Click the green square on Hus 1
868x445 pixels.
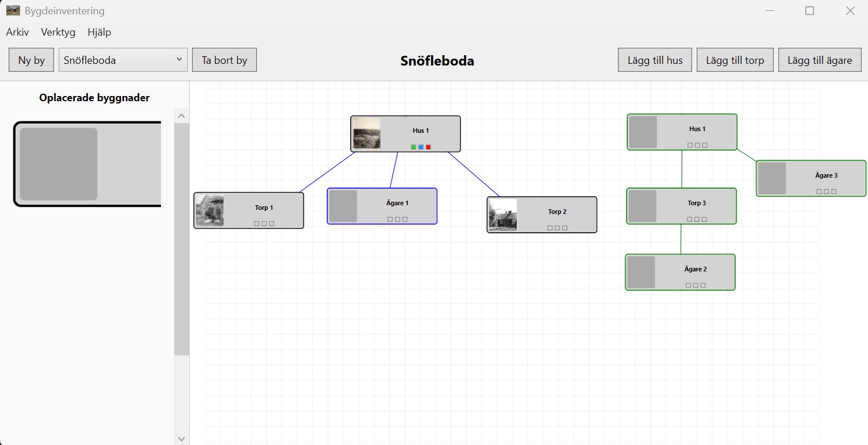(413, 147)
